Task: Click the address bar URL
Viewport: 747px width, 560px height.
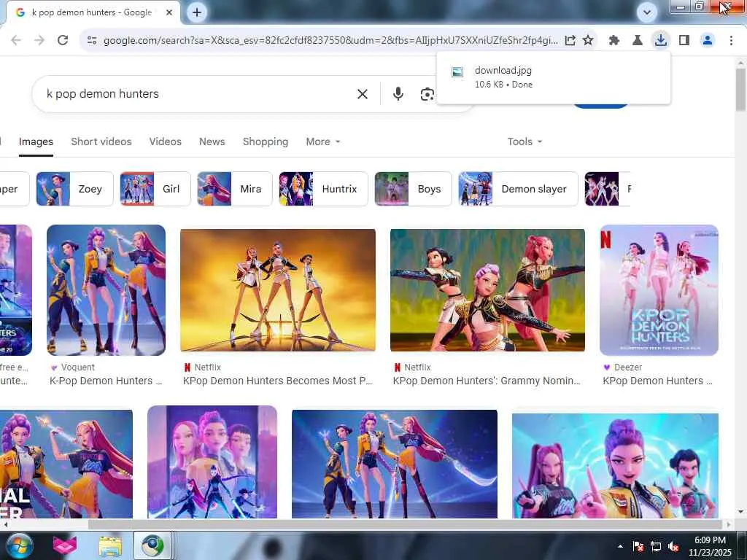Action: coord(330,41)
